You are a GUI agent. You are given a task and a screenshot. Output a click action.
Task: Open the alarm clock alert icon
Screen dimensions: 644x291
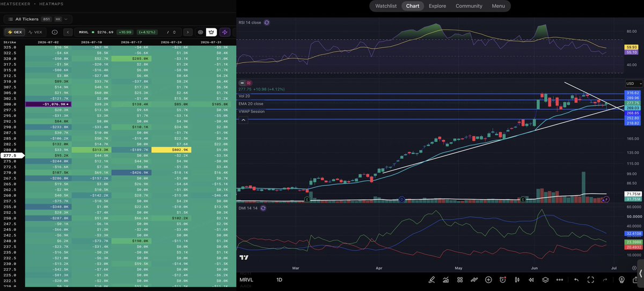click(x=503, y=280)
